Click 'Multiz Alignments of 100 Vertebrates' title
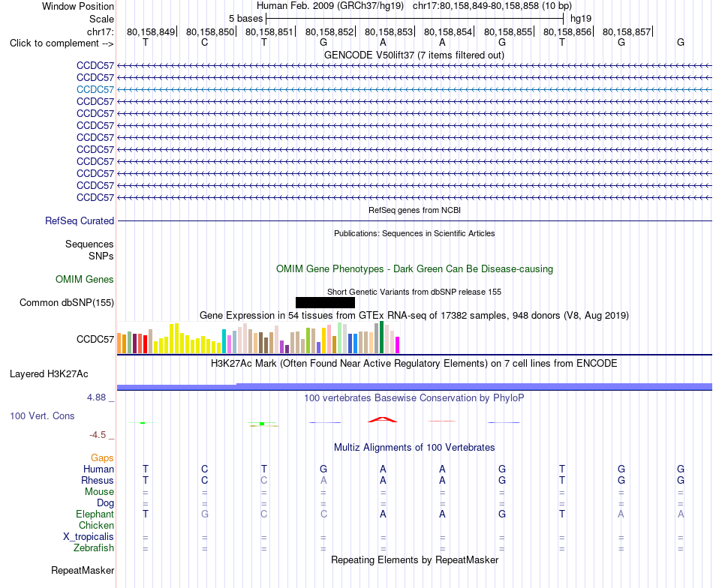Image resolution: width=713 pixels, height=588 pixels. coord(414,447)
